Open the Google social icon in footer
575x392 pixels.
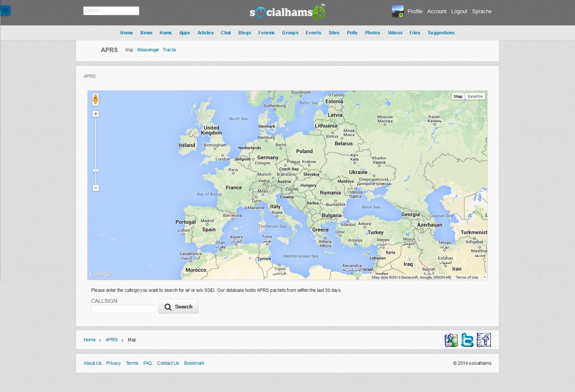coord(451,340)
